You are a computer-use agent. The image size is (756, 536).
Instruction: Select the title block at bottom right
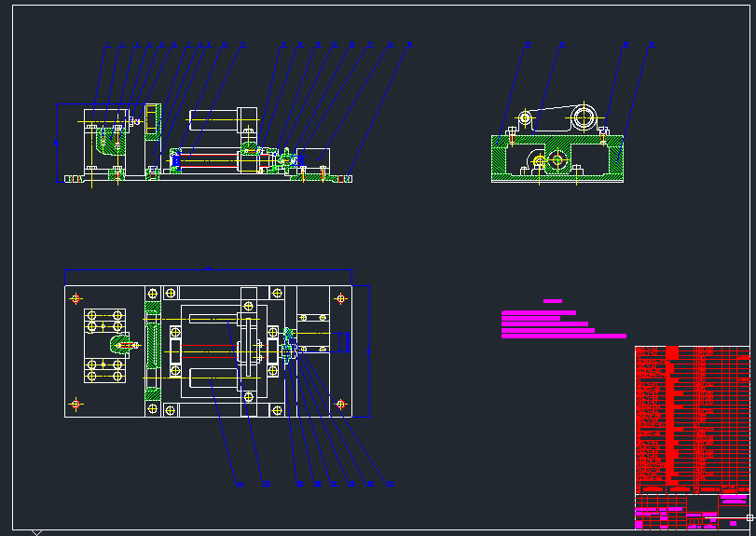(692, 513)
